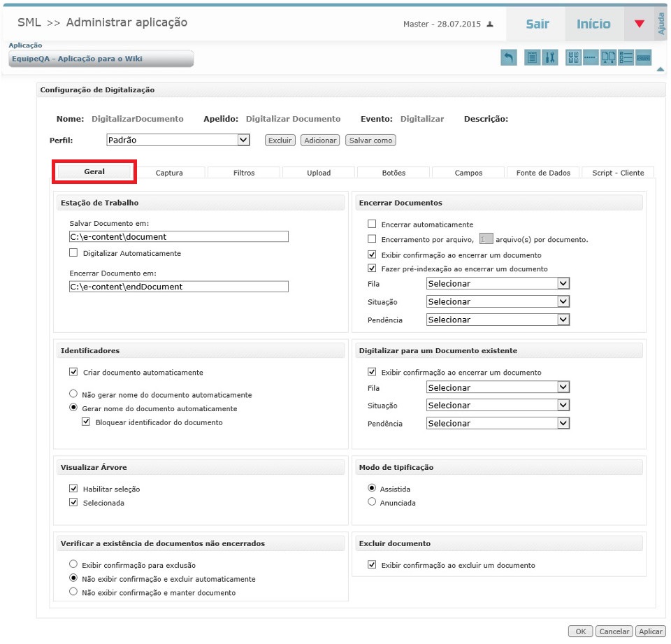
Task: Open the wrench and screwdriver tools icon
Action: [x=549, y=58]
